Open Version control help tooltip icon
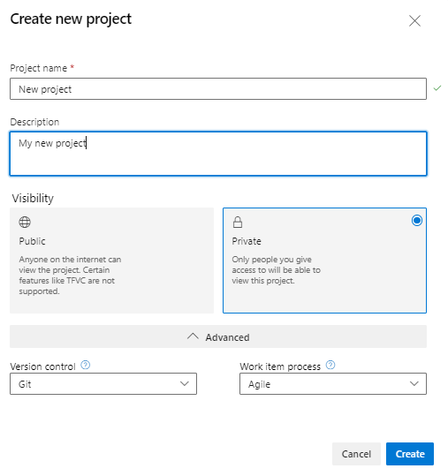The width and height of the screenshot is (448, 476). [x=86, y=365]
